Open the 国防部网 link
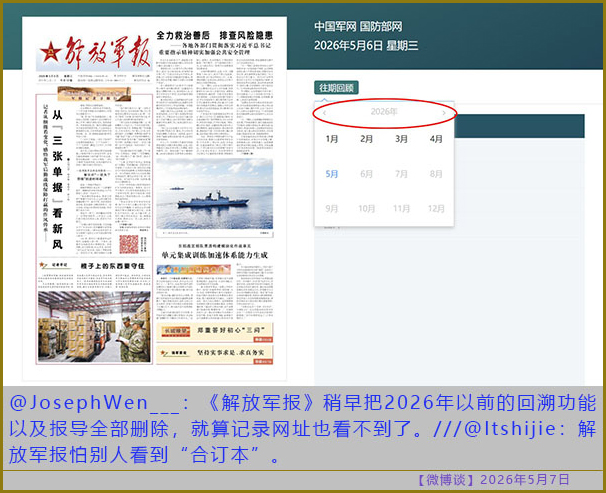 pos(381,26)
